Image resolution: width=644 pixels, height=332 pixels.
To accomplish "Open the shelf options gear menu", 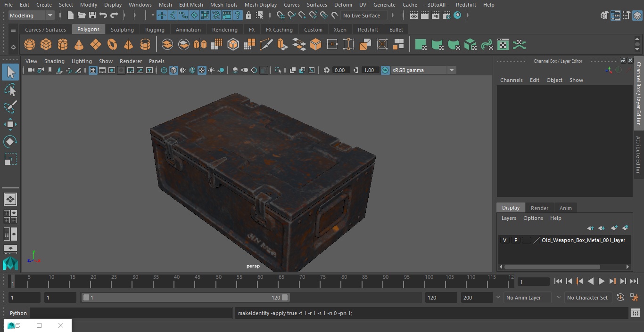I will coord(13,47).
